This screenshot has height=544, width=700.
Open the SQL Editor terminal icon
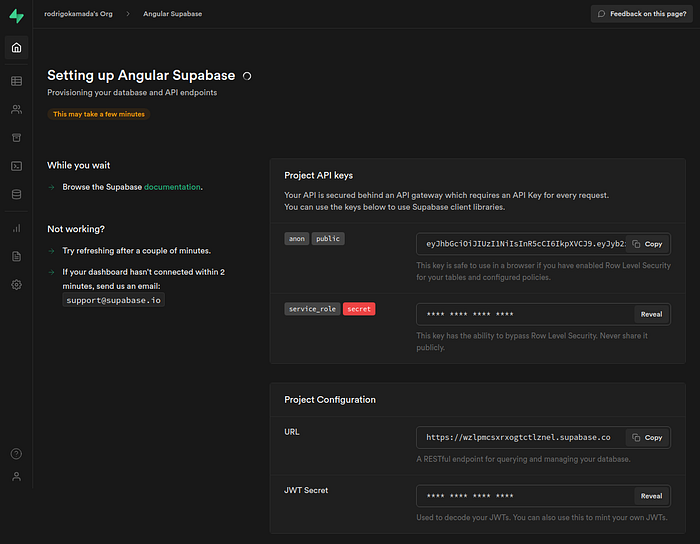point(16,166)
